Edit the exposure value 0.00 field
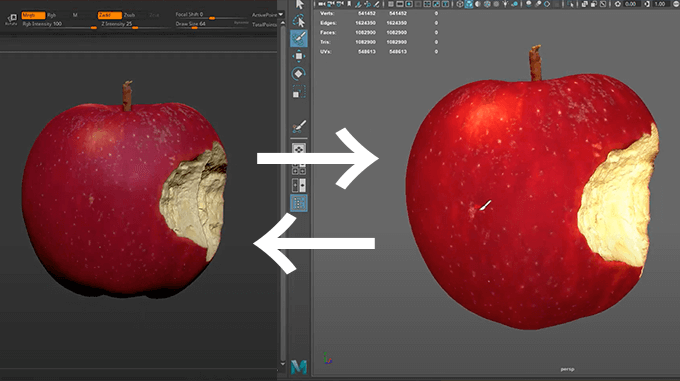 click(x=631, y=4)
